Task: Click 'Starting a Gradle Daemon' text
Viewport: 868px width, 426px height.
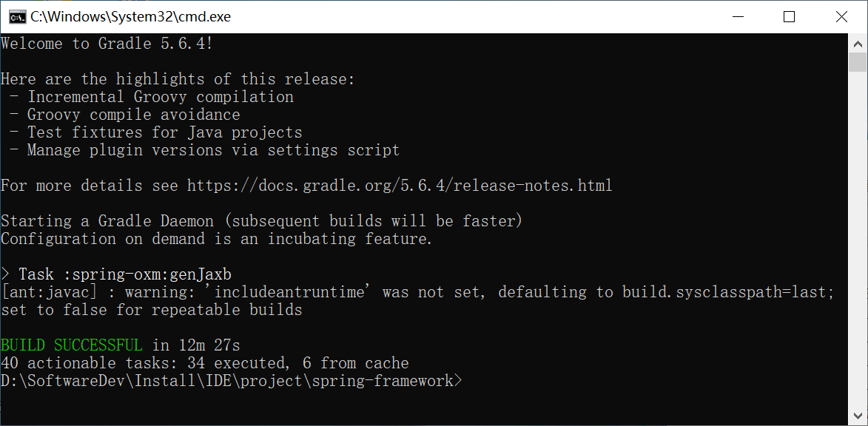Action: point(107,221)
